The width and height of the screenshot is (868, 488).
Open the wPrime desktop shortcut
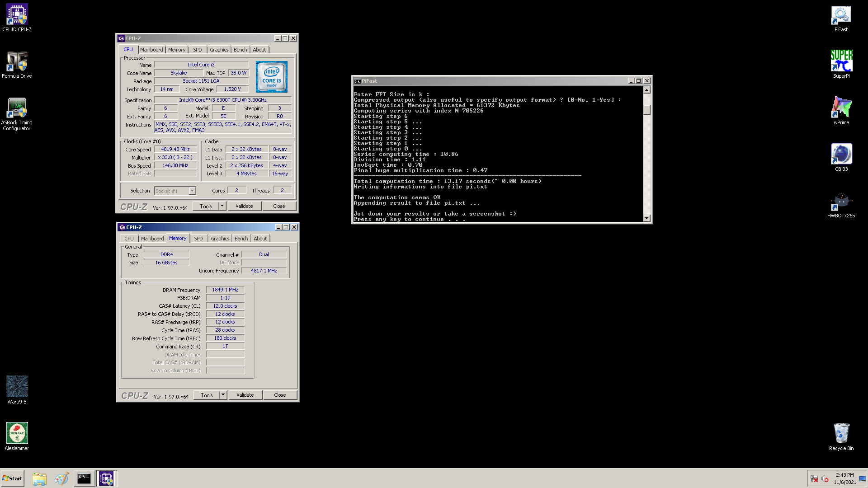[x=841, y=111]
